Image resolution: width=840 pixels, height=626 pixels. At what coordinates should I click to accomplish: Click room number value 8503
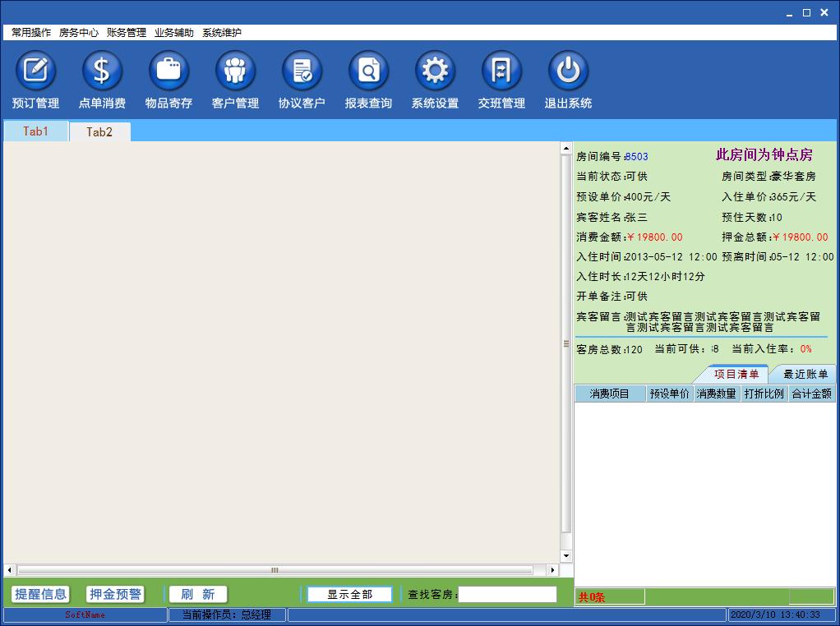[x=637, y=156]
